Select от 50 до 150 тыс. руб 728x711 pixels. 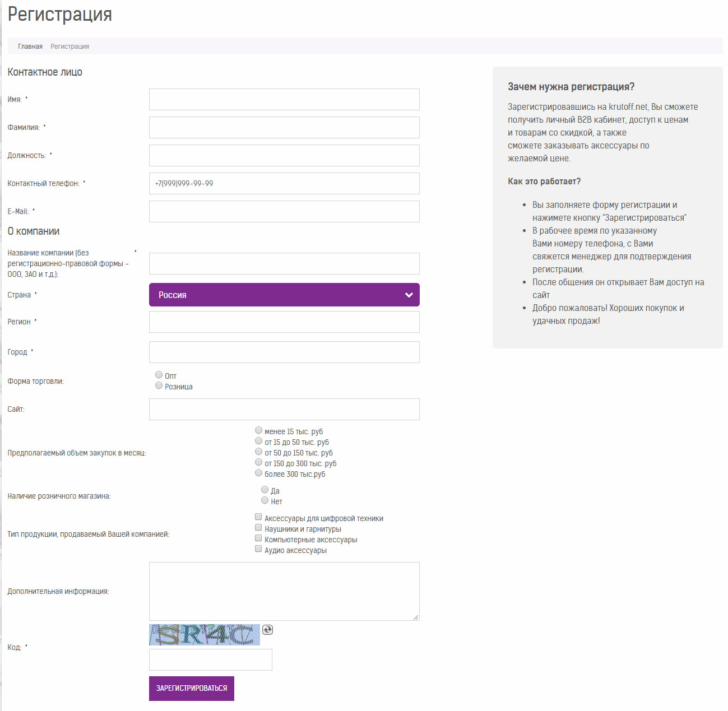[258, 452]
